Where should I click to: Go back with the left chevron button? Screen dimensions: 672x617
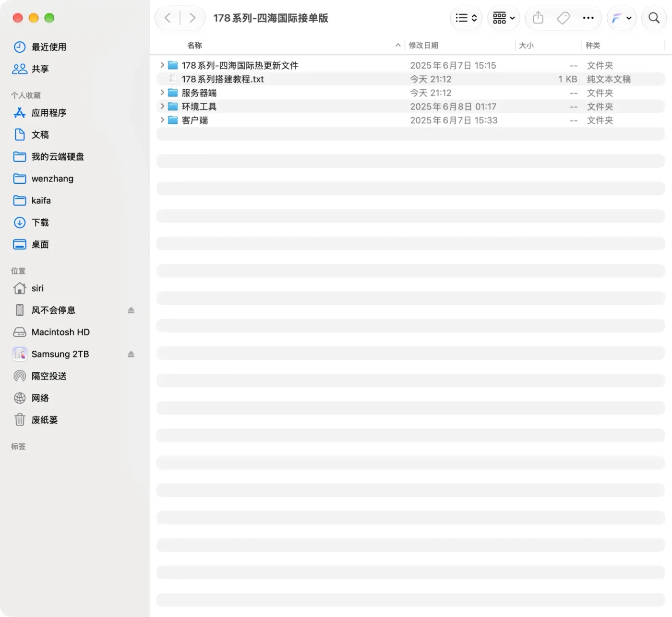coord(168,18)
